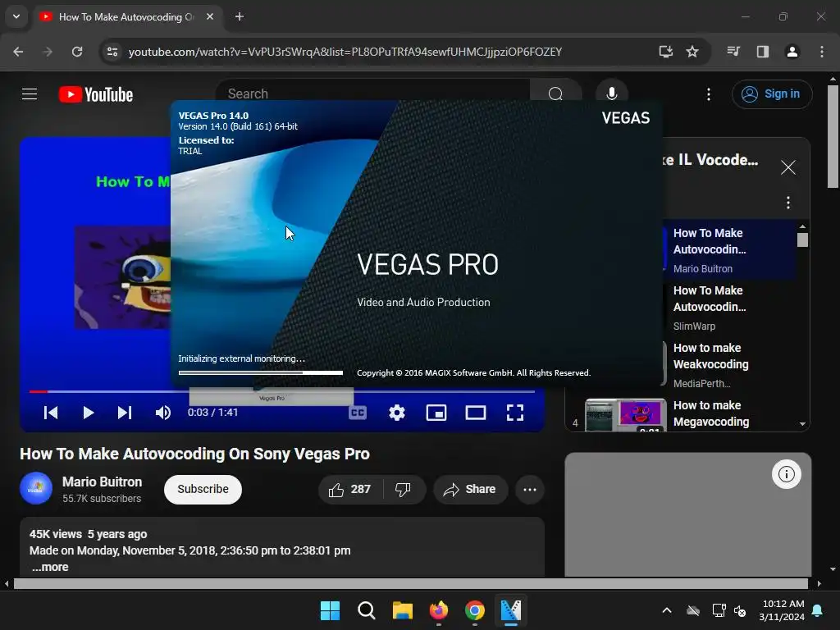Open Chrome three-dot menu
Screen dimensions: 840x630
(x=821, y=52)
